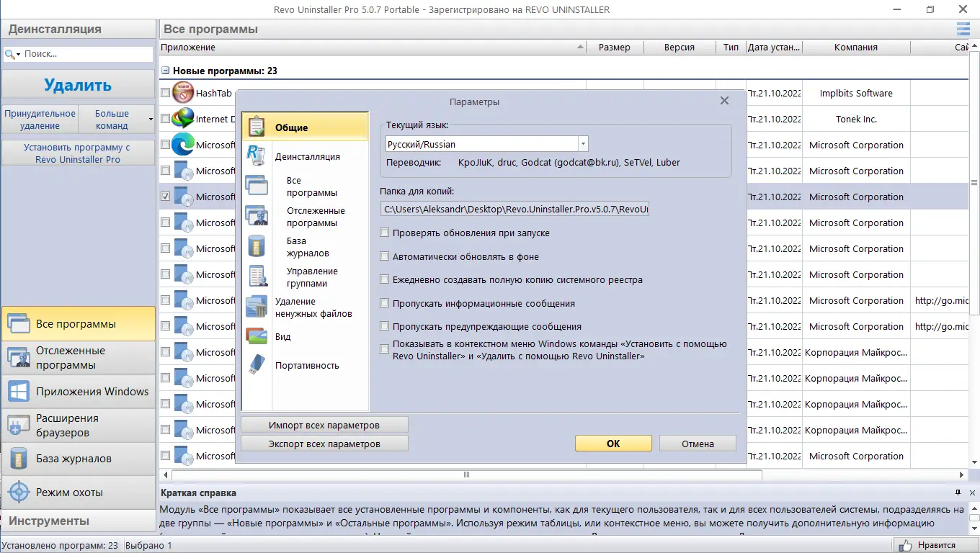Open the Общие settings section
Screen dimensions: 980x553
[305, 127]
